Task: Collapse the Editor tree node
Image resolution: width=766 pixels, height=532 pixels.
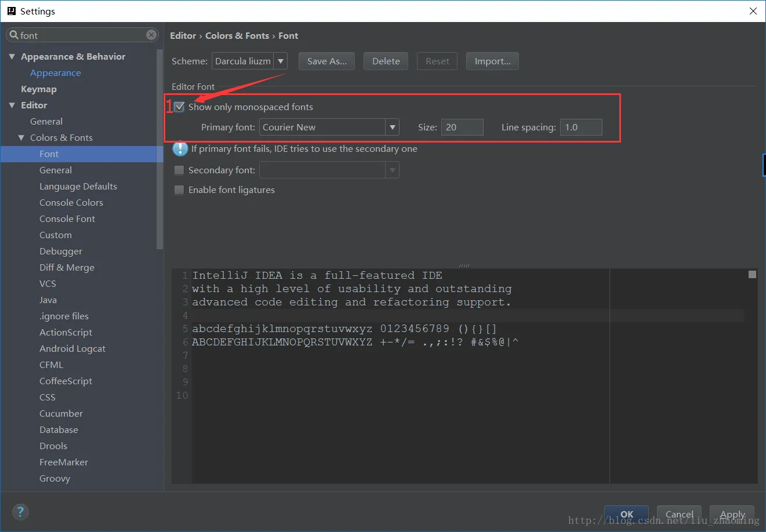Action: point(12,105)
